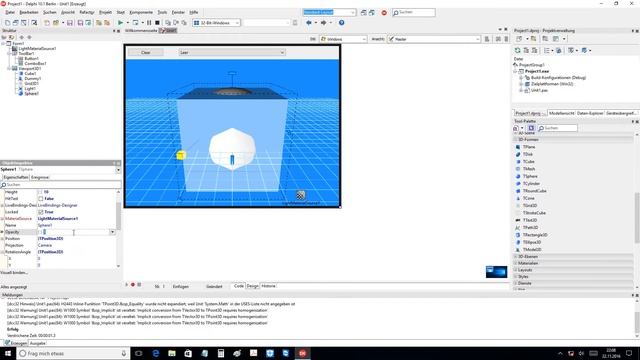Toggle the Locked True checkbox

[x=40, y=212]
